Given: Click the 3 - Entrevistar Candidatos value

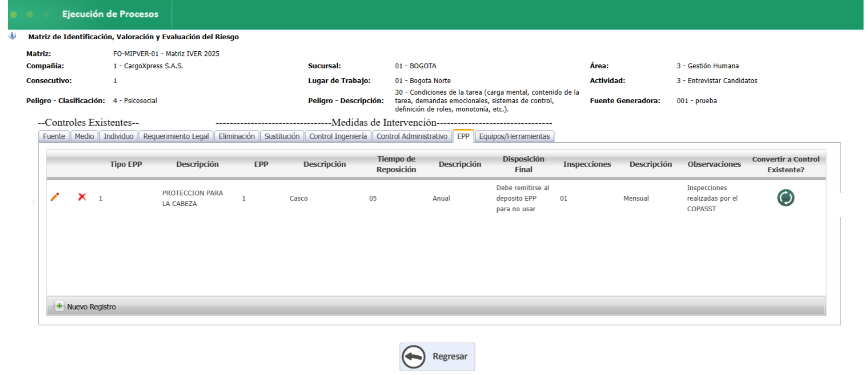Looking at the screenshot, I should [x=717, y=81].
